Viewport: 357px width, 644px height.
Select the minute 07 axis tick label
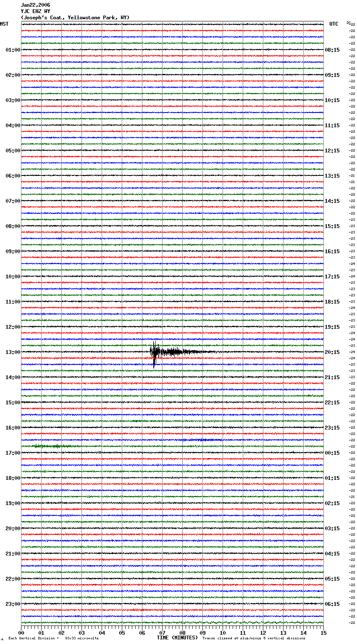pos(162,633)
